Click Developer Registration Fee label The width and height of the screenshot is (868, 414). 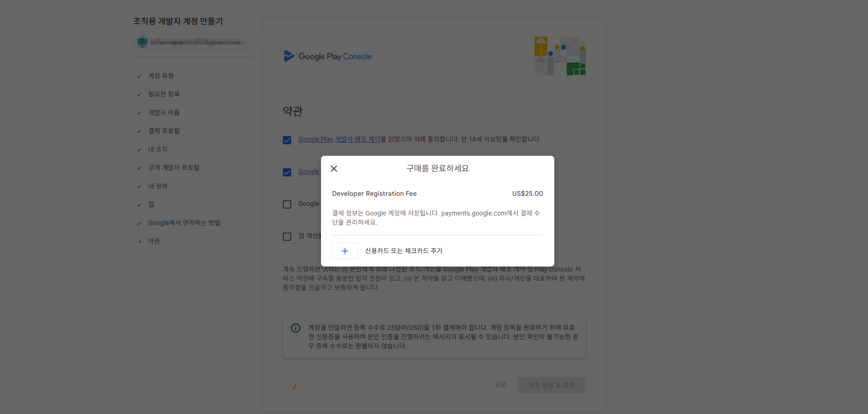(x=374, y=193)
